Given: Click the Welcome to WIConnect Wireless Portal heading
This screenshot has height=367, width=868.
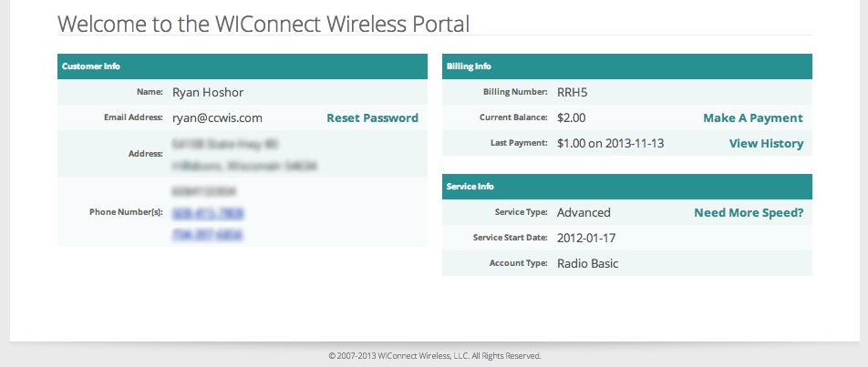Looking at the screenshot, I should (263, 24).
